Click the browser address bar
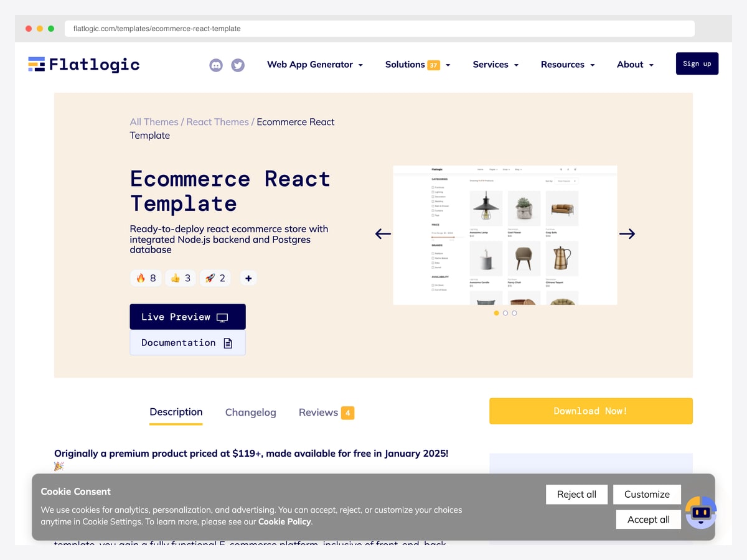This screenshot has height=560, width=747. 380,29
